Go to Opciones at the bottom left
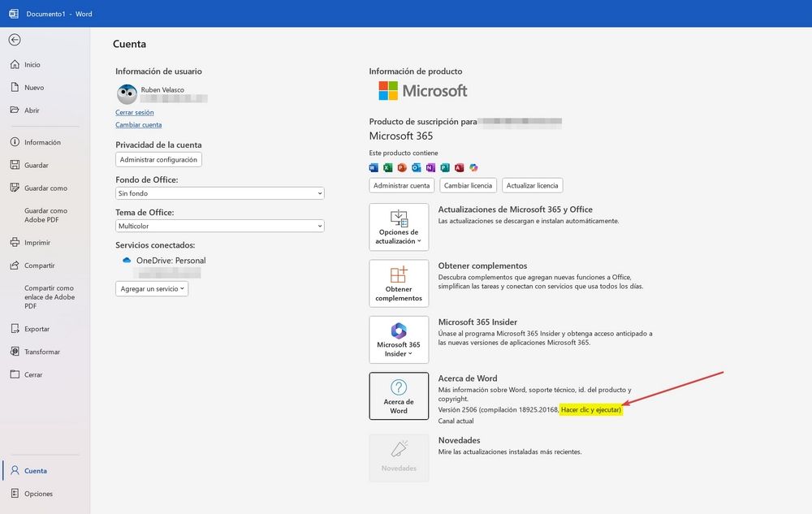This screenshot has height=514, width=812. point(39,493)
